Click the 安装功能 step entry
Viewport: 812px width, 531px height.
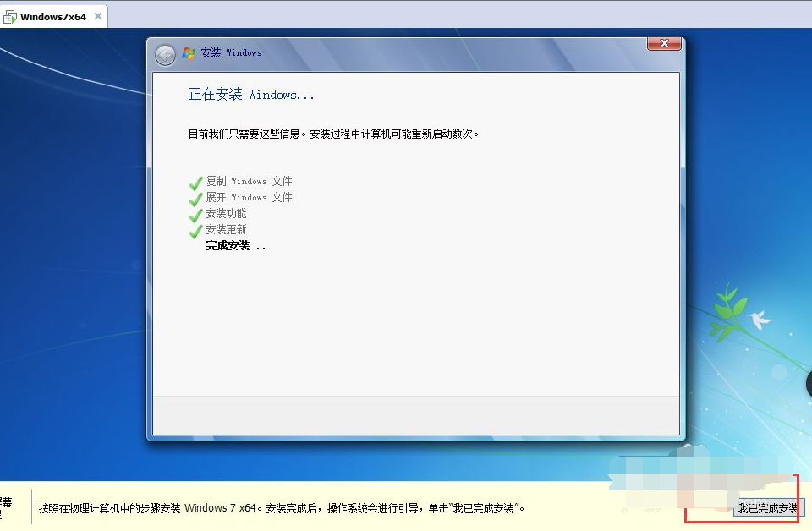tap(225, 213)
